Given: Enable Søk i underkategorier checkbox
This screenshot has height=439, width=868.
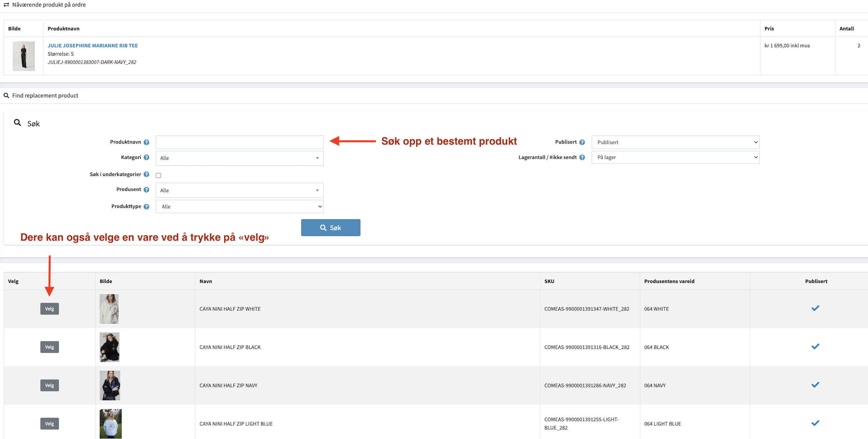Looking at the screenshot, I should click(x=158, y=175).
